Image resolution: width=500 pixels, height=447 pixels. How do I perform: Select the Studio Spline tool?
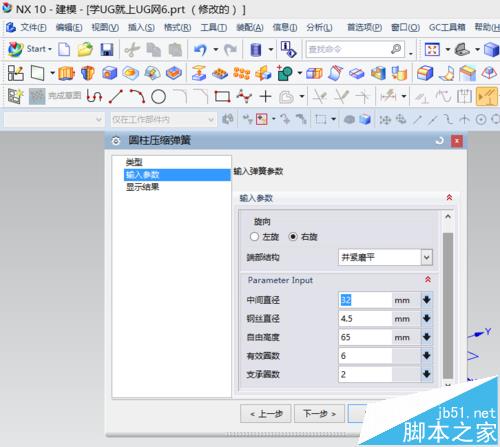244,97
